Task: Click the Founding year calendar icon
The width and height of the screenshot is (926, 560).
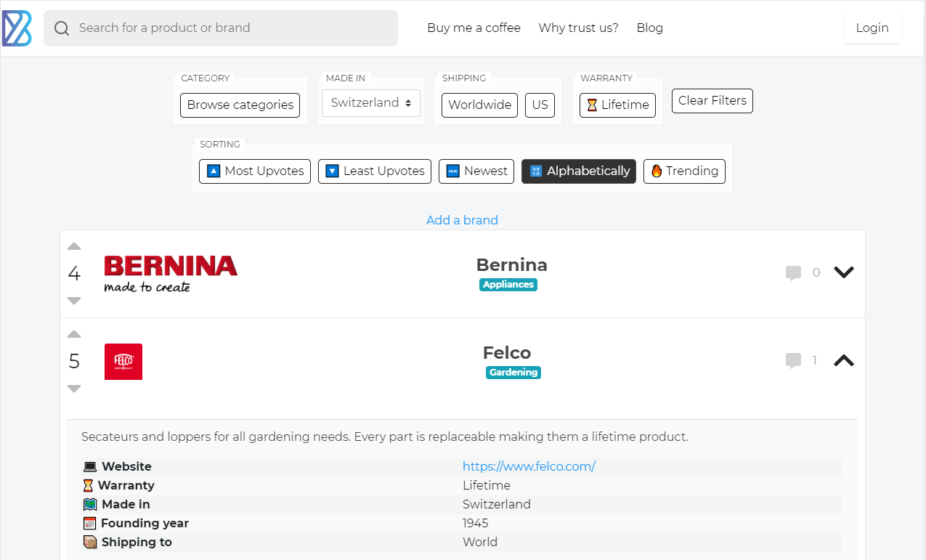Action: click(x=90, y=524)
